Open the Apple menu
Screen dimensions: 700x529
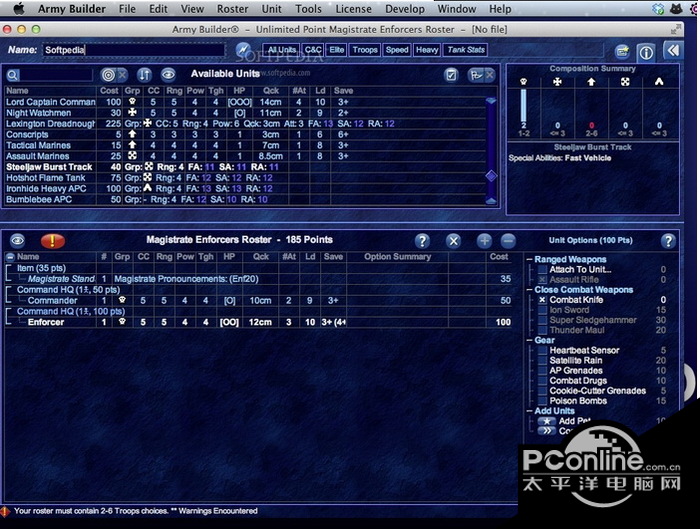[18, 8]
